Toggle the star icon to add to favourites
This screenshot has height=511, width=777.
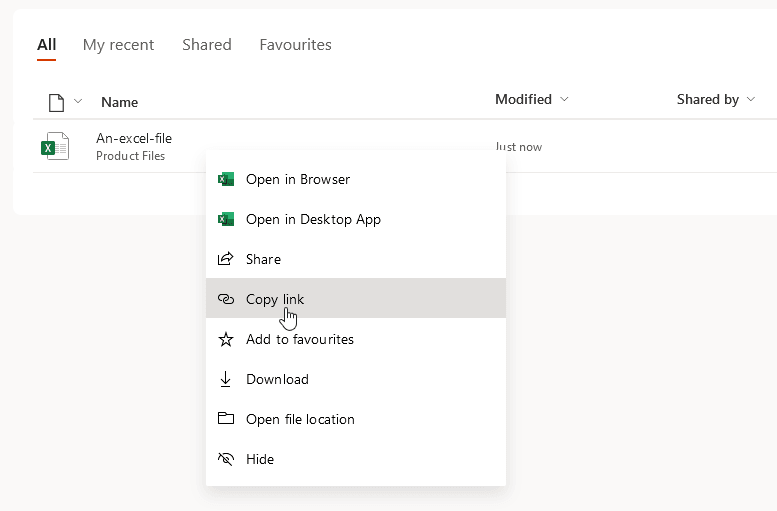point(226,339)
